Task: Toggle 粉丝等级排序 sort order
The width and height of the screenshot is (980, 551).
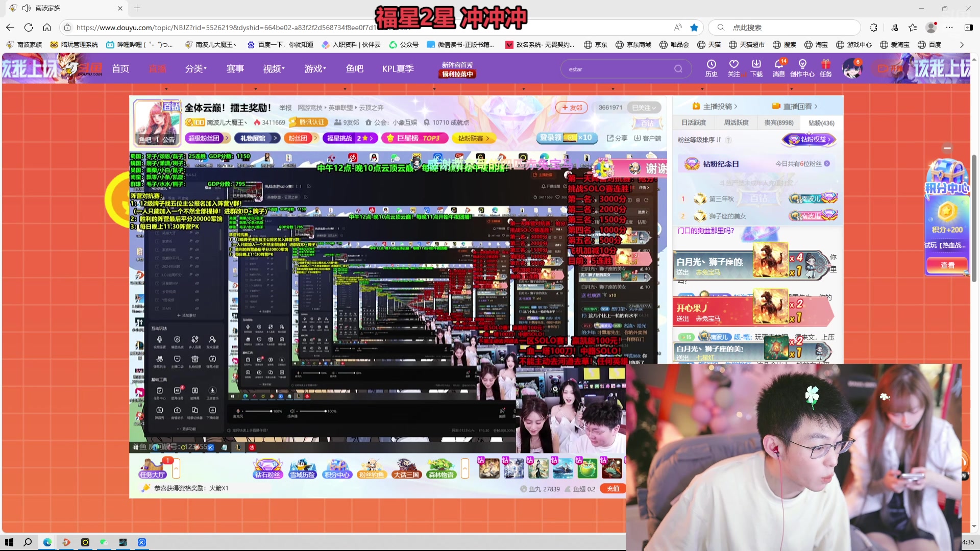Action: pos(699,140)
